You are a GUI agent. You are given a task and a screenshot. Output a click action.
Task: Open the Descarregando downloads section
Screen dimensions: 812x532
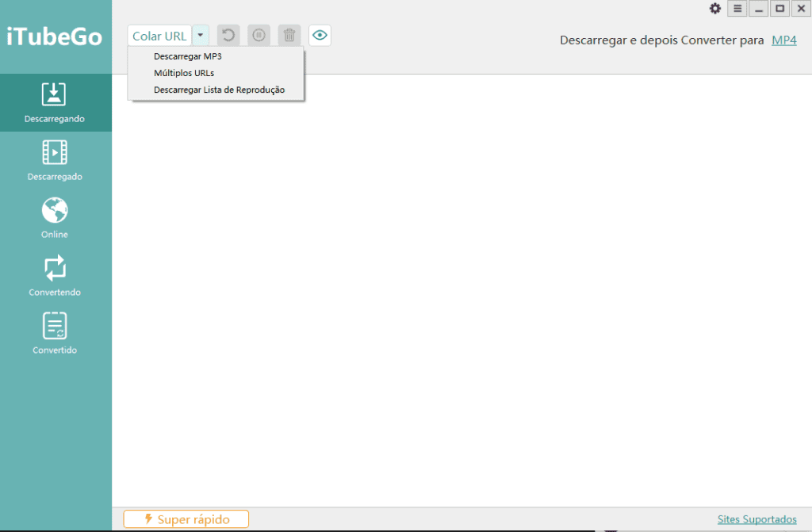click(55, 102)
